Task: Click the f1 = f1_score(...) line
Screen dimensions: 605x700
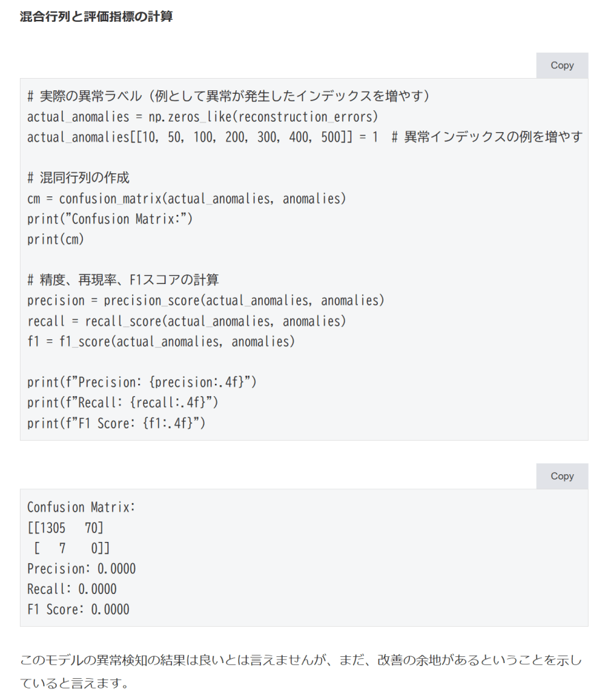Action: pyautogui.click(x=161, y=341)
